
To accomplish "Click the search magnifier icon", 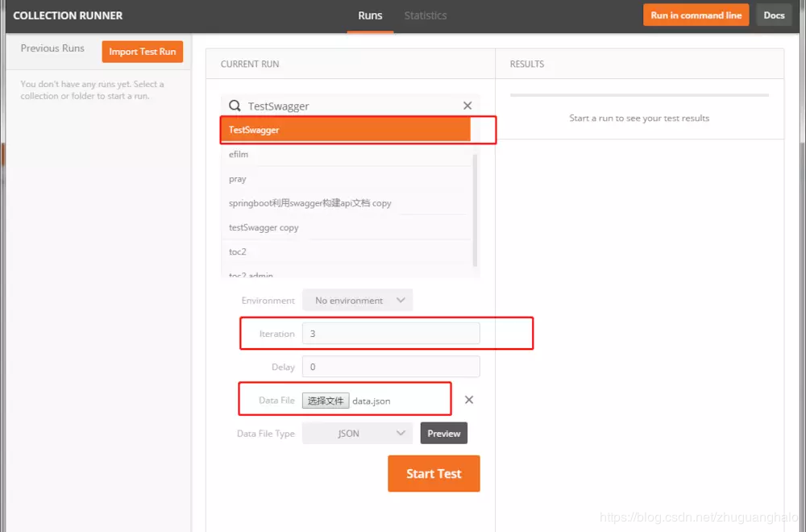I will [235, 106].
